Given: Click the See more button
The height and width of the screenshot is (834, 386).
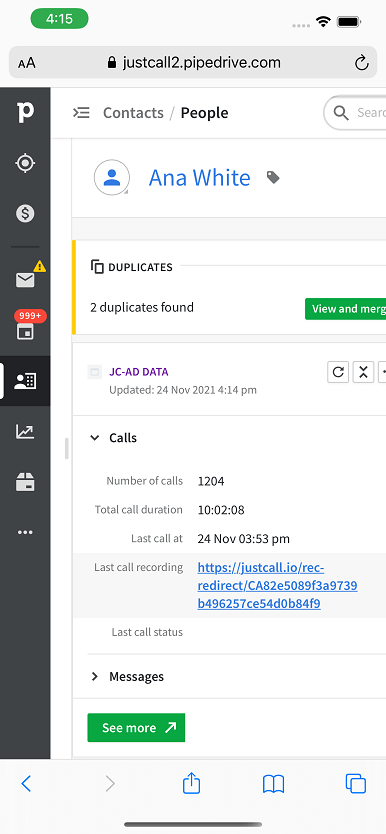Looking at the screenshot, I should [136, 728].
